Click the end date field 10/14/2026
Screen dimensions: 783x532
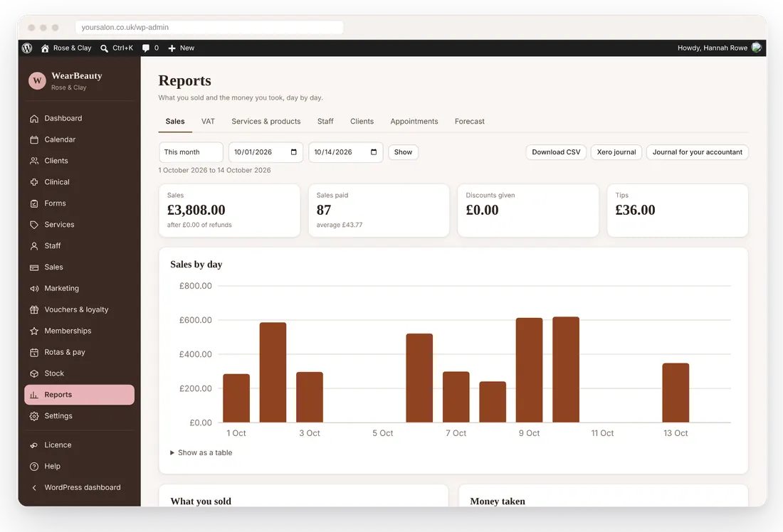[345, 152]
